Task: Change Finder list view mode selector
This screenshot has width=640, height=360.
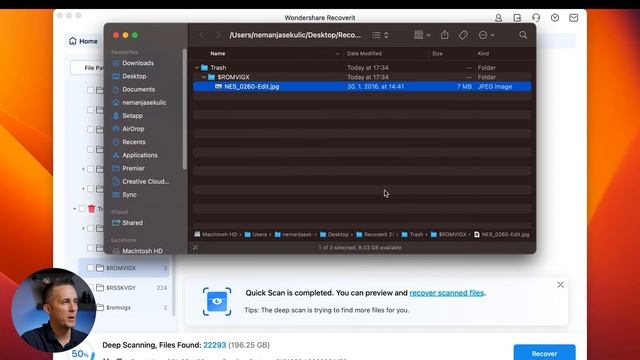Action: 380,35
